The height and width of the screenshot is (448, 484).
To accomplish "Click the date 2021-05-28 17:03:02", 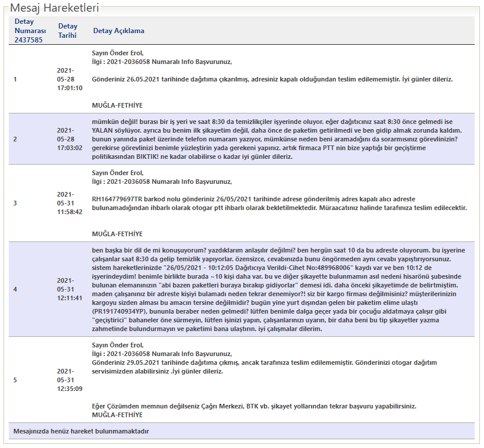I will [x=69, y=139].
